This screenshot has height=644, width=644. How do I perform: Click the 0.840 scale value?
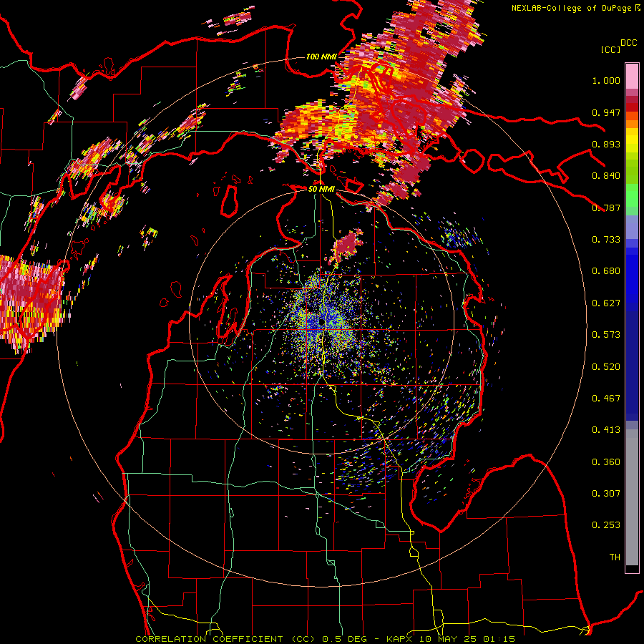606,176
